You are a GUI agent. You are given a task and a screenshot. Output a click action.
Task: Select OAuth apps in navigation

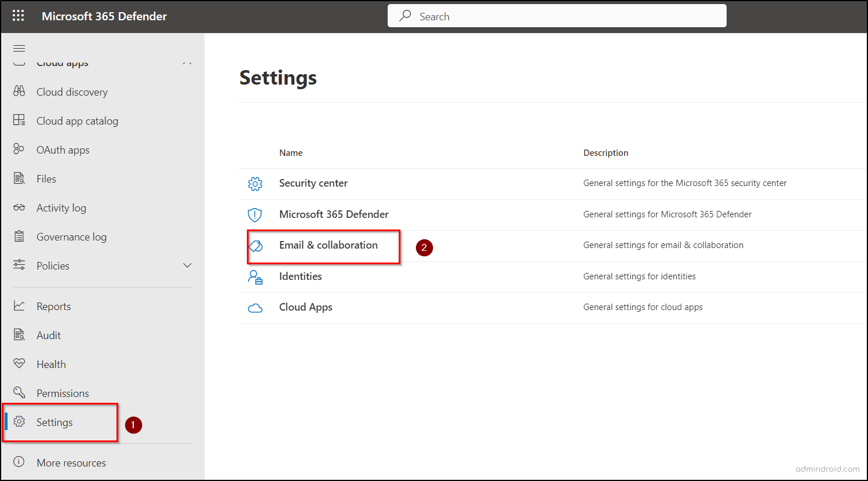click(63, 150)
